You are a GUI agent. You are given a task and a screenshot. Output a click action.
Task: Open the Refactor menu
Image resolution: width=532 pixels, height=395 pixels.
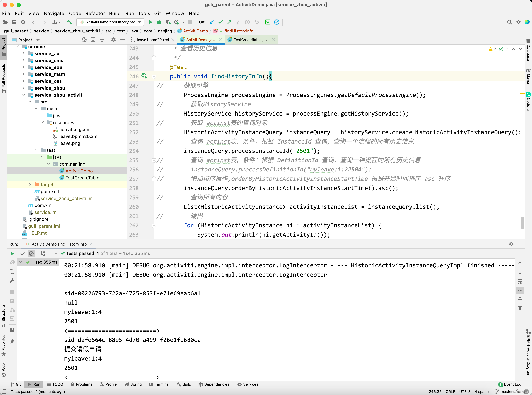95,13
